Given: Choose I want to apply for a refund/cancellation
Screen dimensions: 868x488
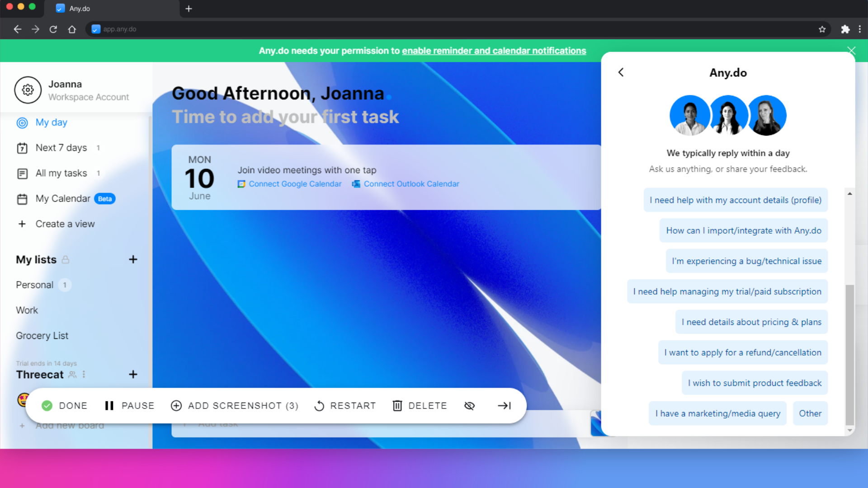Looking at the screenshot, I should point(743,352).
